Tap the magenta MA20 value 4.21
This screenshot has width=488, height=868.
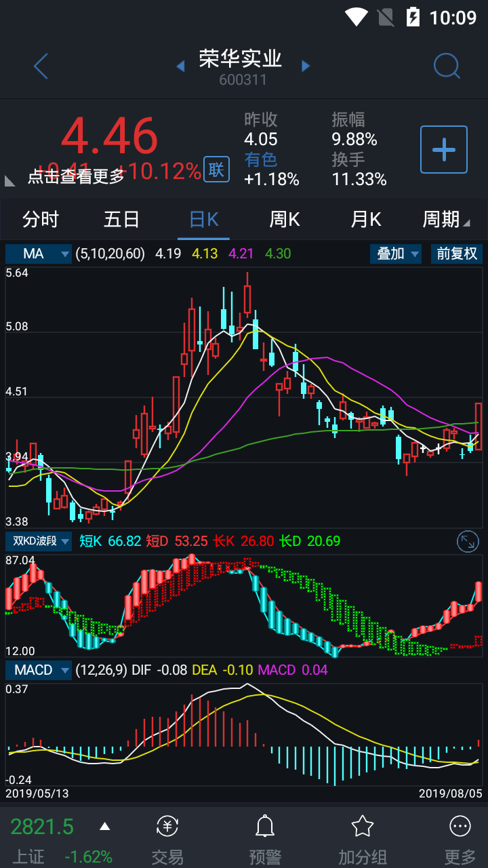click(241, 254)
